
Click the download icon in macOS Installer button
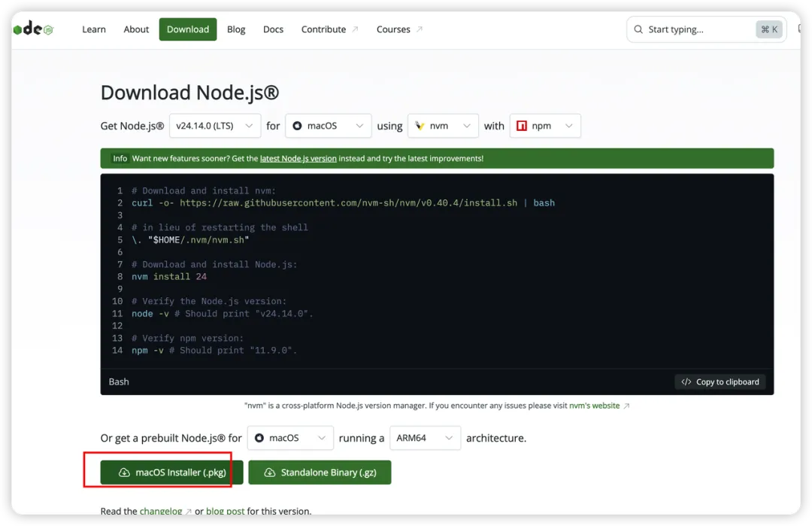[124, 473]
